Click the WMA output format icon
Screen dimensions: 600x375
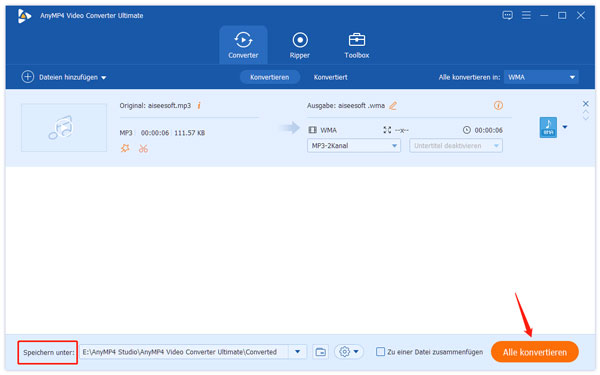point(548,127)
